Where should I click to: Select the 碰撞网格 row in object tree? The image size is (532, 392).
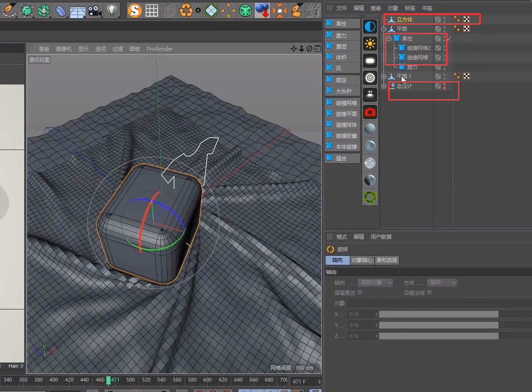point(417,58)
